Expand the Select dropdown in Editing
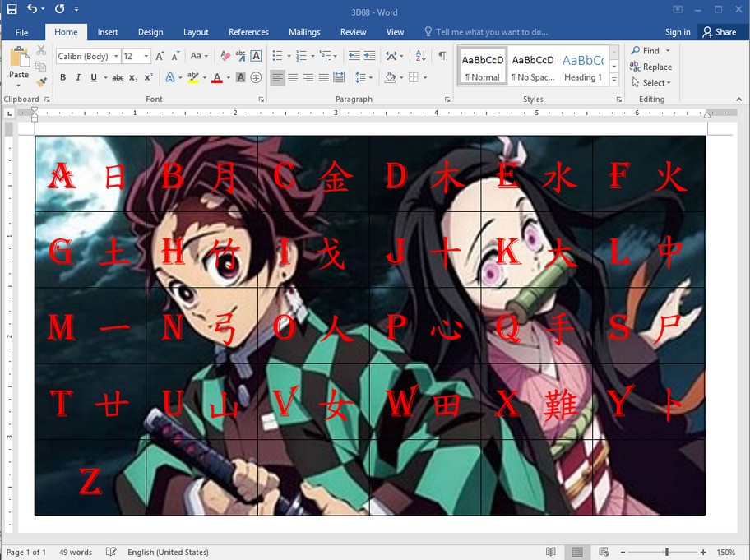This screenshot has width=750, height=560. tap(651, 83)
